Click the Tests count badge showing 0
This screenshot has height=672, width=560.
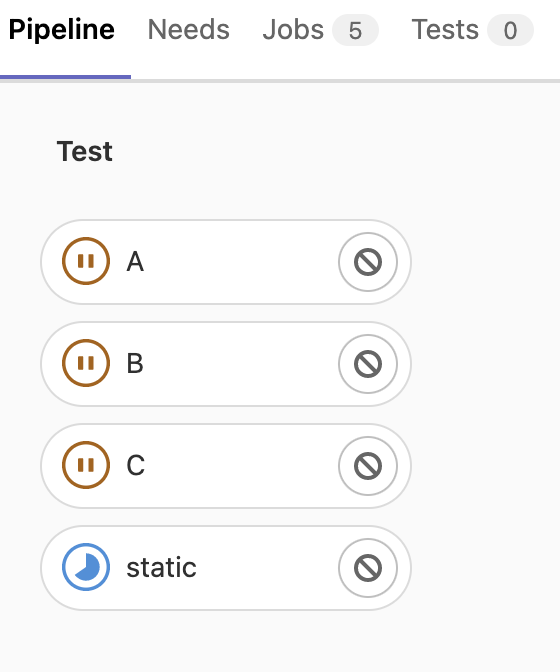coord(510,30)
